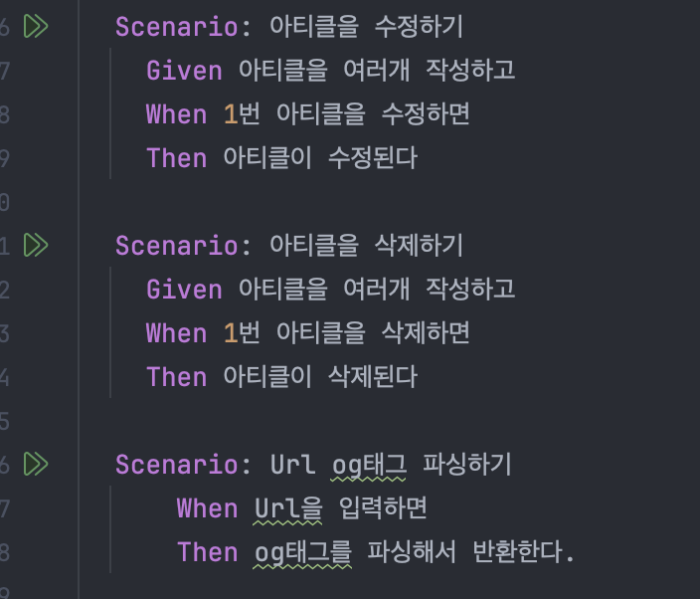The height and width of the screenshot is (599, 700).
Task: Click the Then 아티클이 수정된다 step
Action: tap(282, 157)
